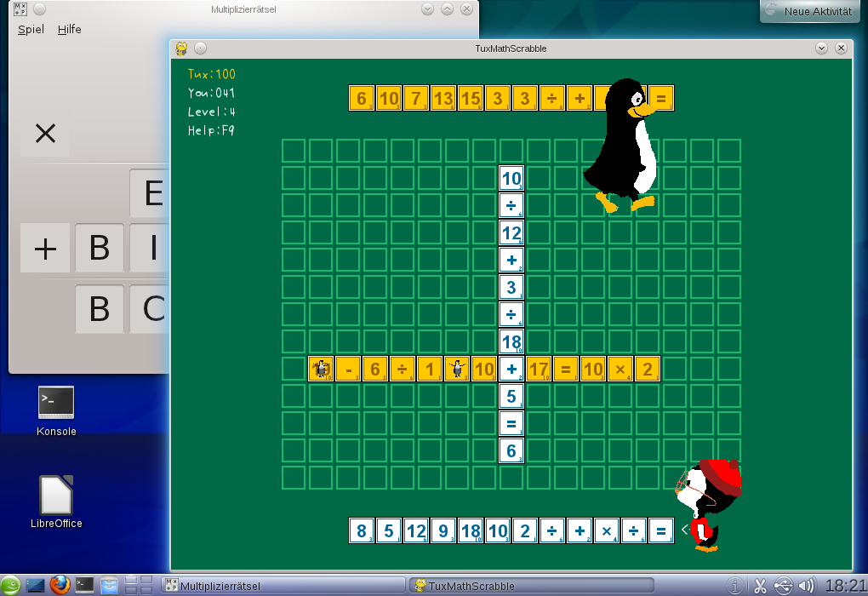Screen dimensions: 868x596
Task: Open the Hilfe menu in Multiplizierrätsel
Action: (69, 29)
